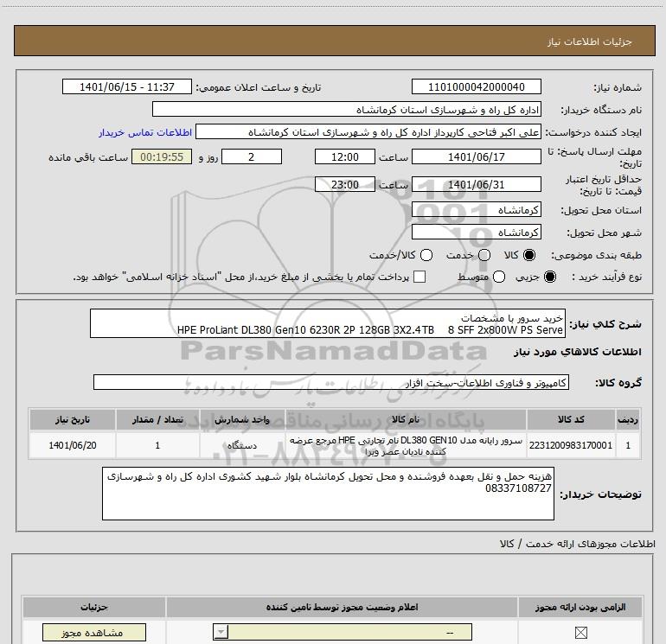Click the announcement date field 1401/06/15 - 11:37
This screenshot has width=666, height=644.
pos(127,87)
